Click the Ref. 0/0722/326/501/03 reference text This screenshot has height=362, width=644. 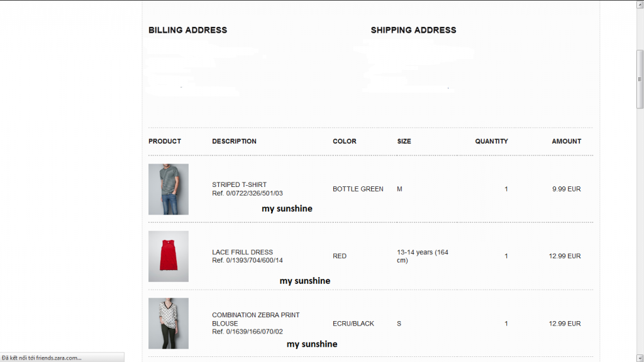coord(248,193)
